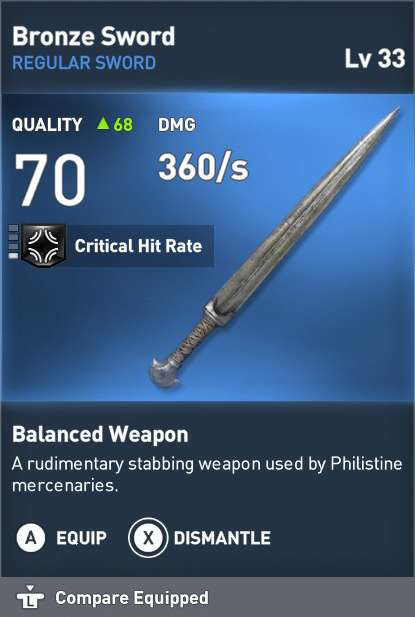The image size is (415, 617).
Task: Click the REGULAR SWORD category label
Action: pos(84,63)
